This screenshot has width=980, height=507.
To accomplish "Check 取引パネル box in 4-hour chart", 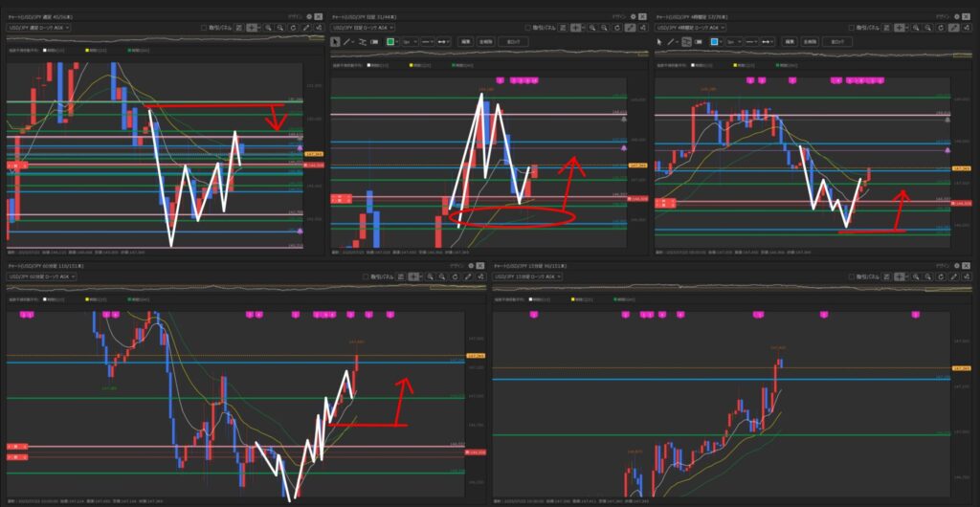I will (x=851, y=28).
